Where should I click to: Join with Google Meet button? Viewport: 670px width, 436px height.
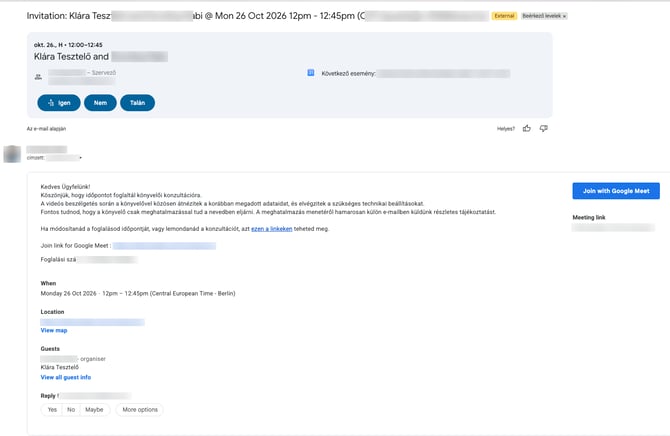tap(616, 191)
